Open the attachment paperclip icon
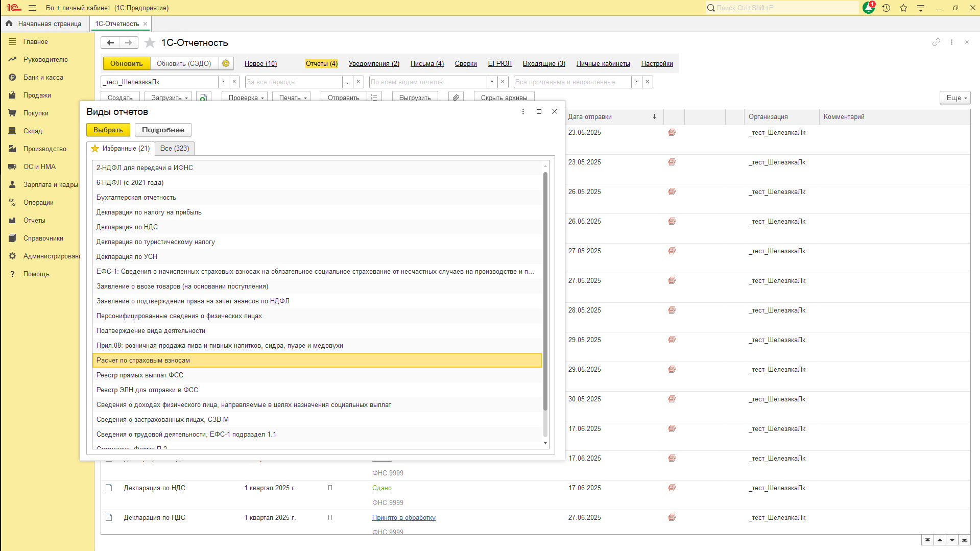The height and width of the screenshot is (551, 980). pos(456,97)
